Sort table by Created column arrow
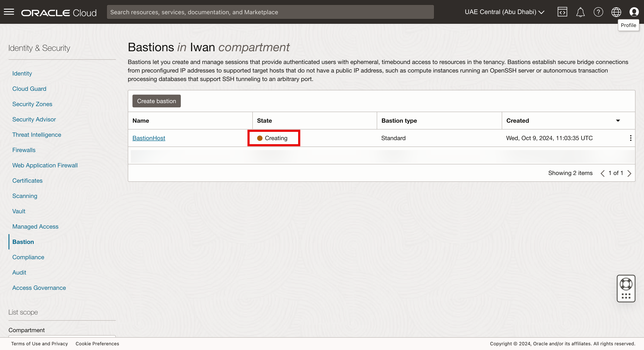The height and width of the screenshot is (350, 644). (618, 121)
